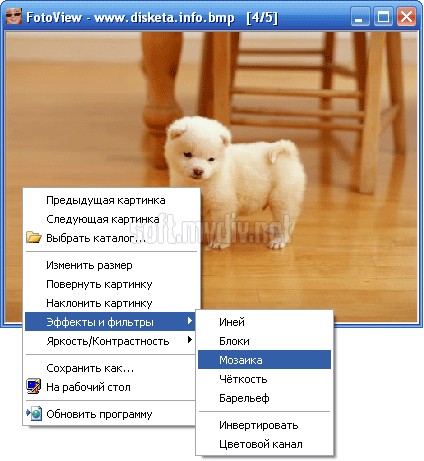Image resolution: width=424 pixels, height=461 pixels.
Task: Click the folder icon beside Выбрать каталог
Action: point(34,237)
